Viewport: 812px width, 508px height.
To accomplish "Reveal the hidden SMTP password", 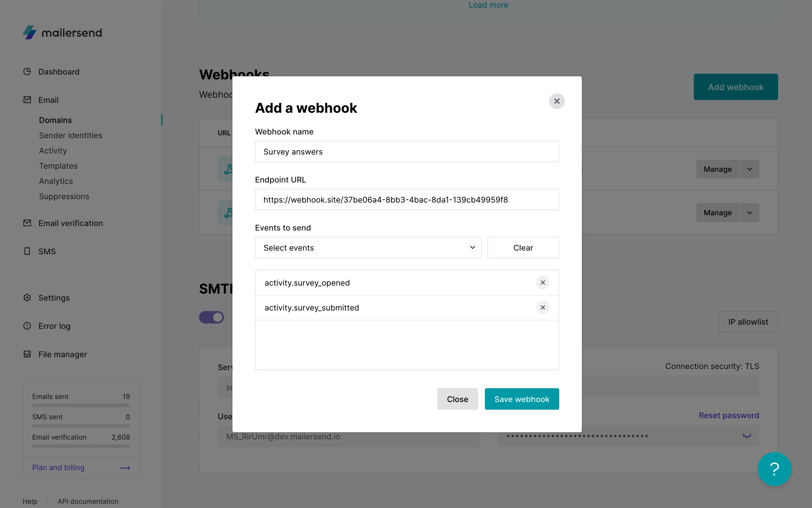I will tap(747, 436).
